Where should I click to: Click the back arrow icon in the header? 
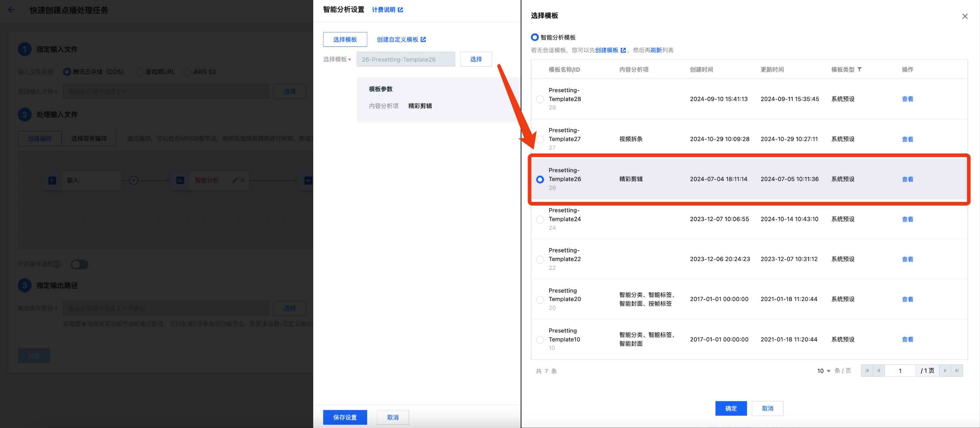click(x=12, y=10)
